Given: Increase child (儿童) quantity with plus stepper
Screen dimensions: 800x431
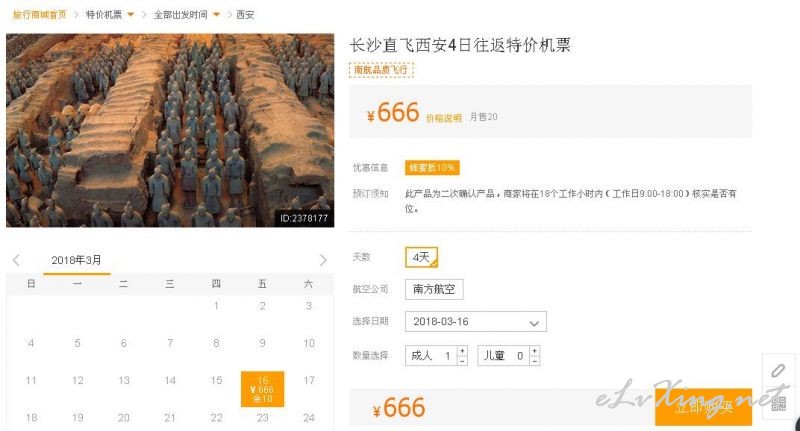Looking at the screenshot, I should 534,351.
